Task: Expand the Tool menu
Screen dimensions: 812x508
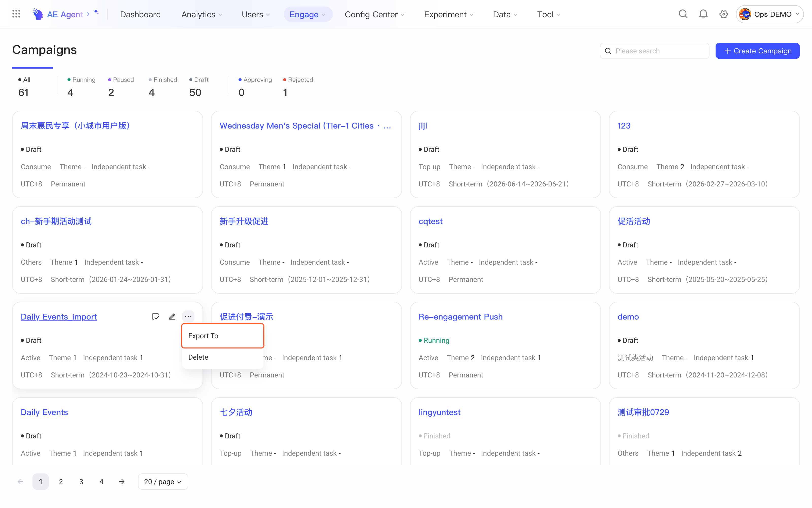Action: 549,14
